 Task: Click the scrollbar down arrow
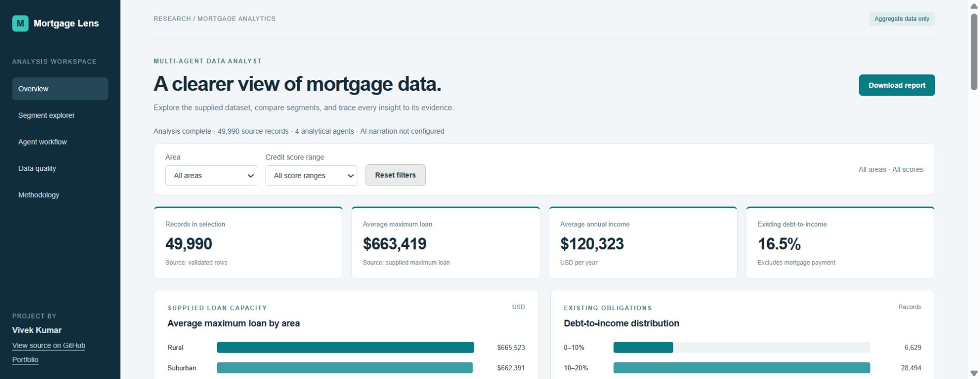[x=974, y=373]
